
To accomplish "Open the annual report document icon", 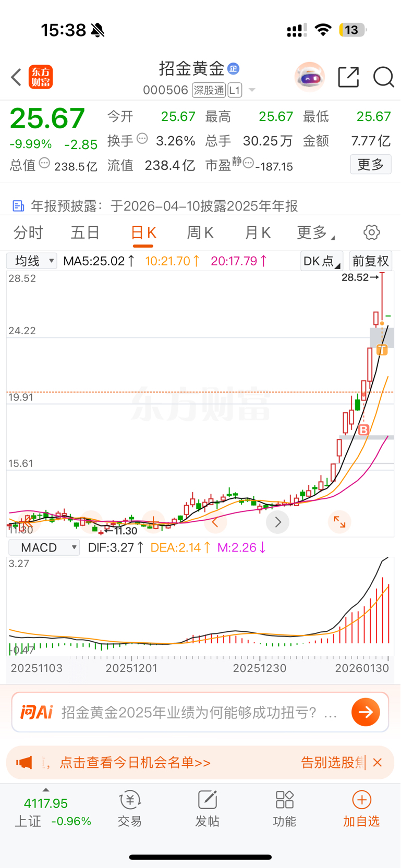I will (18, 206).
